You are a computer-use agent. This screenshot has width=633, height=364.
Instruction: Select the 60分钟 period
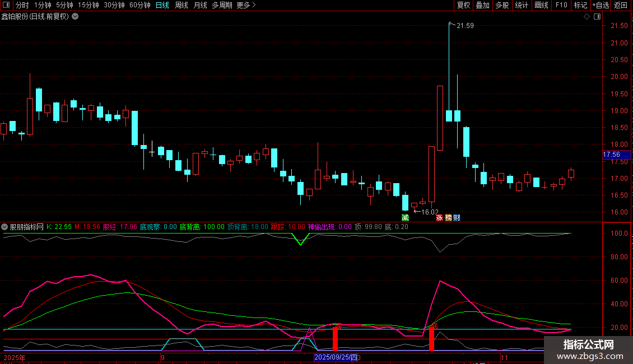[x=140, y=5]
